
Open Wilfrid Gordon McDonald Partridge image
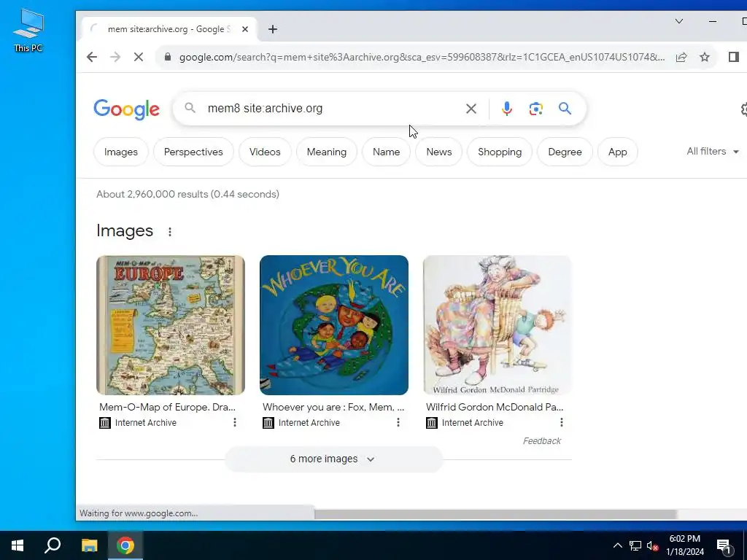[497, 325]
